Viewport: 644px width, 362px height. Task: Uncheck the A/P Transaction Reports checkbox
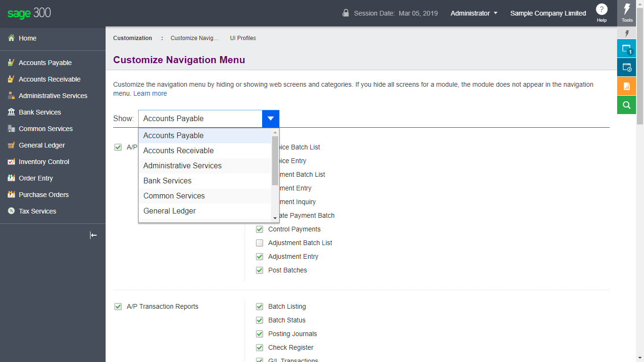tap(118, 306)
